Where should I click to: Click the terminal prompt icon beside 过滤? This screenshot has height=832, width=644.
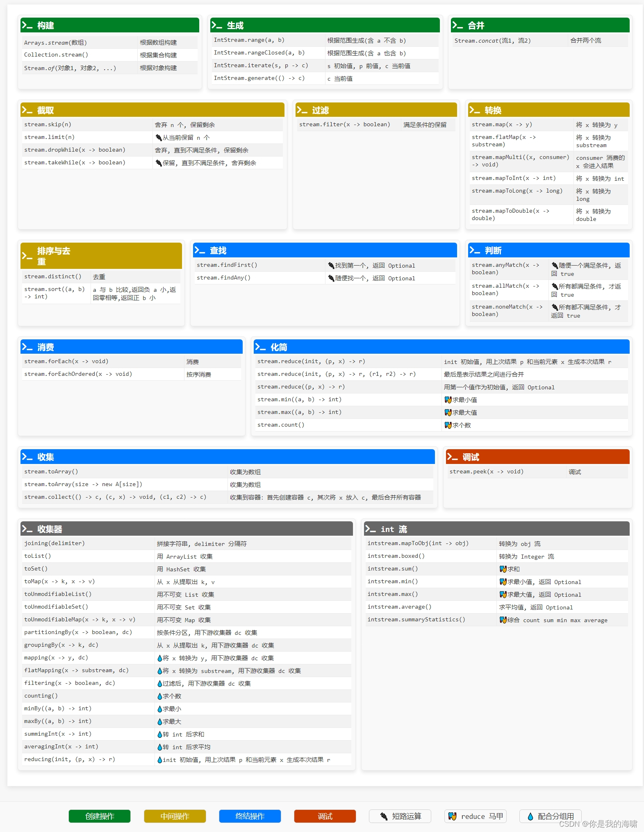point(302,110)
